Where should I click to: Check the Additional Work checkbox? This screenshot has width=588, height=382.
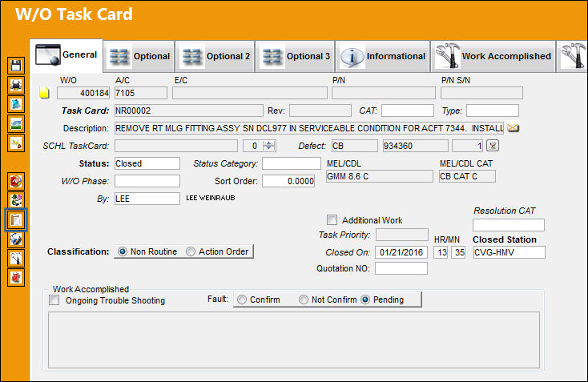(x=332, y=219)
